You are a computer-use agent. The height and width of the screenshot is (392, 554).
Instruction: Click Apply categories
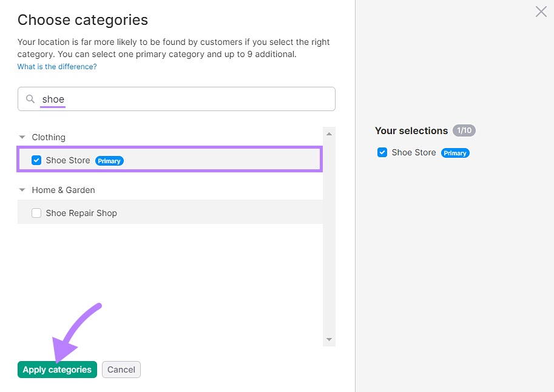(x=57, y=369)
